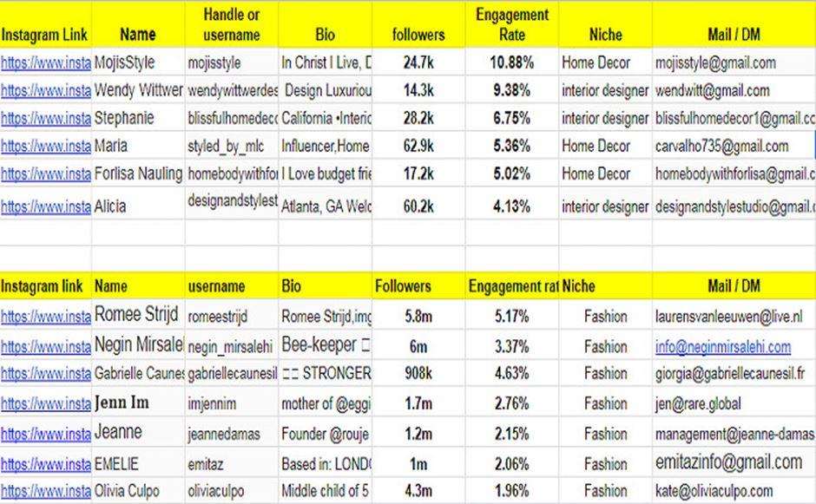816x504 pixels.
Task: Open the Instagram link in MojisStyle row
Action: click(x=45, y=63)
